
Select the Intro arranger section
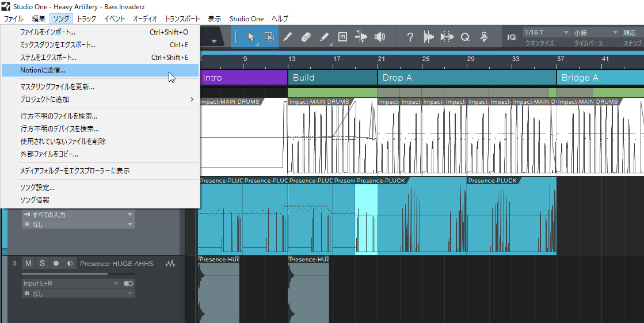pyautogui.click(x=243, y=78)
